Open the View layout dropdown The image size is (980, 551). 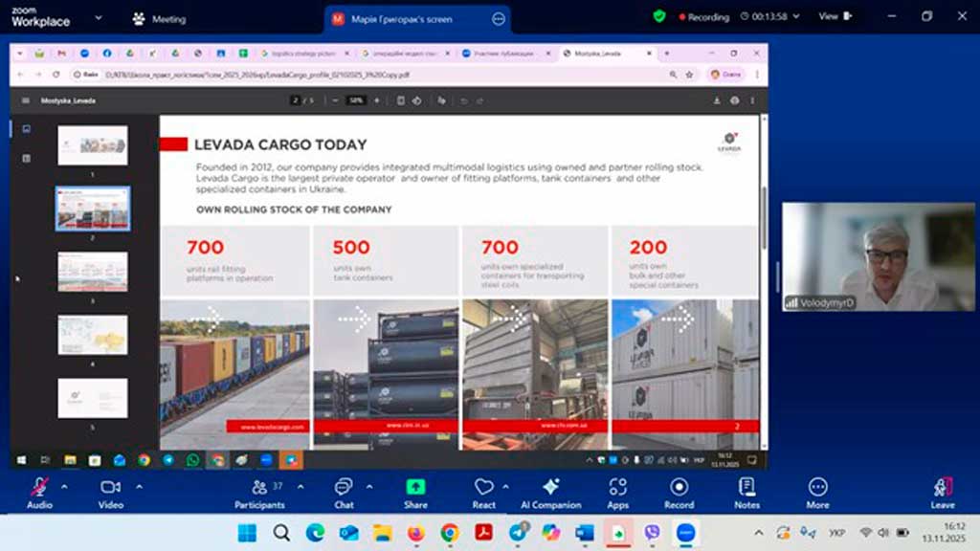[x=833, y=17]
